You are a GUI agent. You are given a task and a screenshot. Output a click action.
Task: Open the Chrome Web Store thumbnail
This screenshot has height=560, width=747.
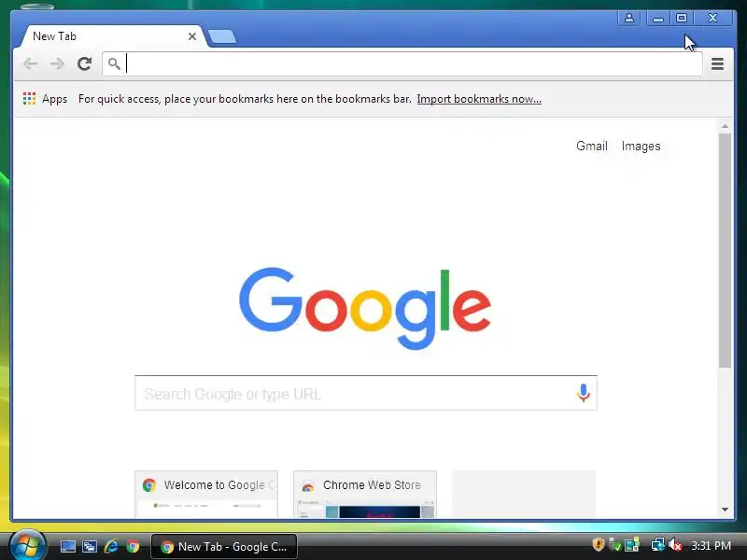click(365, 495)
